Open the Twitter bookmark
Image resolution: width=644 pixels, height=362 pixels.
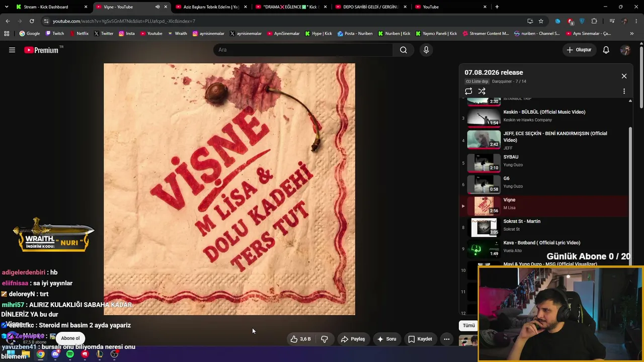104,34
